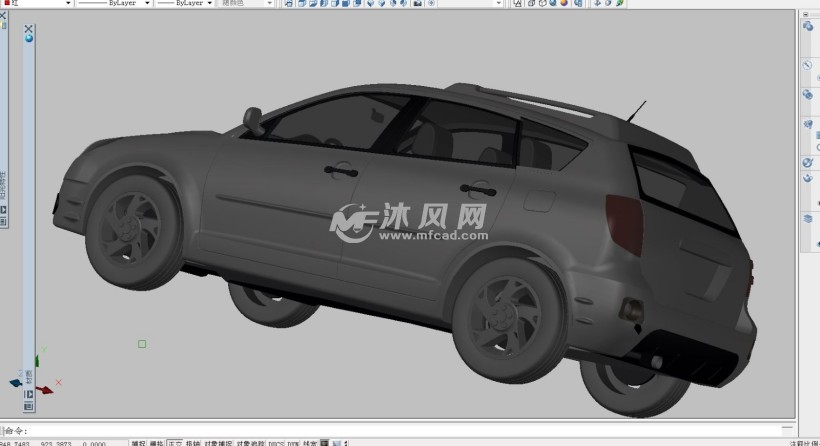Screen dimensions: 820x446
Task: Select the NE isometric view icon
Action: [x=393, y=3]
